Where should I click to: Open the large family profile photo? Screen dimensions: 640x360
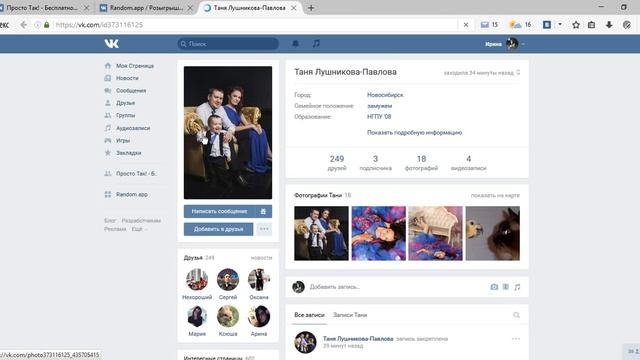[x=228, y=133]
